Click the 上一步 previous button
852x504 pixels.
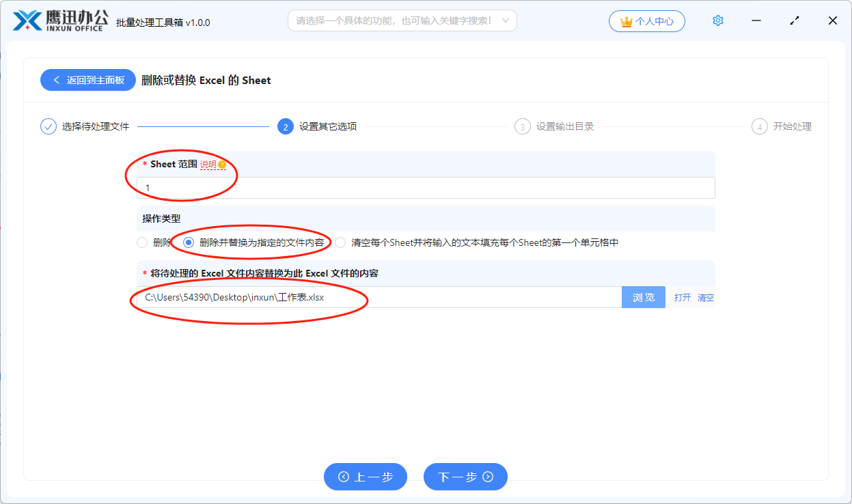coord(366,477)
